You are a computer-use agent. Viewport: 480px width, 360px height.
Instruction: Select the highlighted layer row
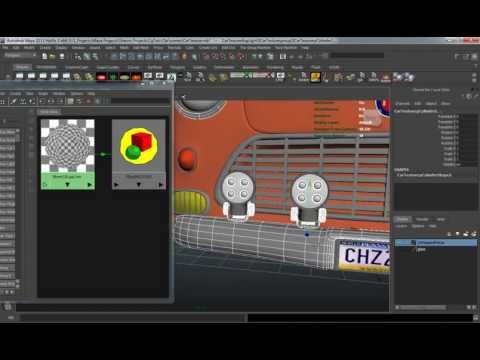point(436,243)
